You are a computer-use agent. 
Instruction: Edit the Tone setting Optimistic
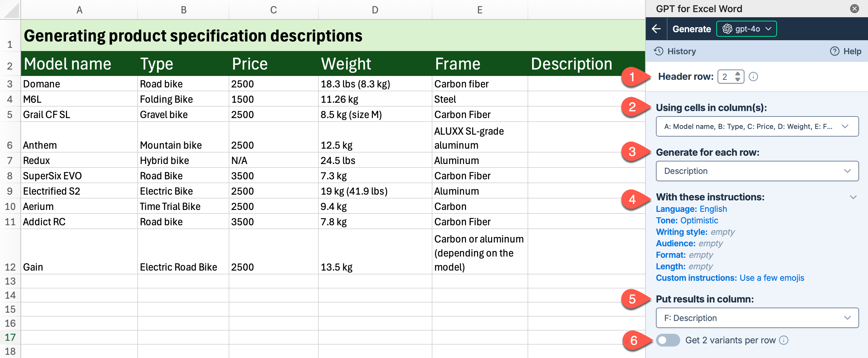[x=699, y=220]
